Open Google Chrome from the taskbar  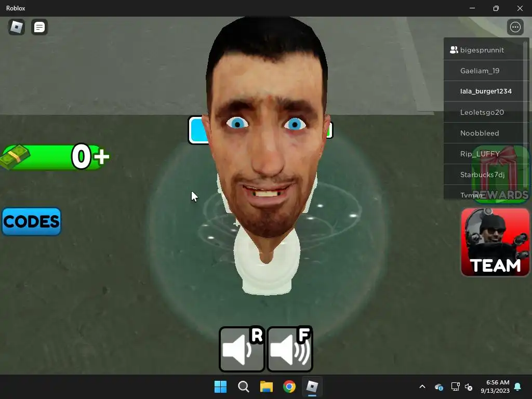coord(289,387)
